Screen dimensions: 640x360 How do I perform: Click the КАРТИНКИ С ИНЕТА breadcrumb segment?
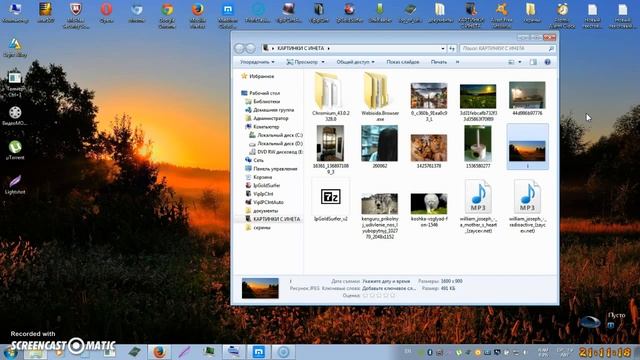(x=300, y=49)
